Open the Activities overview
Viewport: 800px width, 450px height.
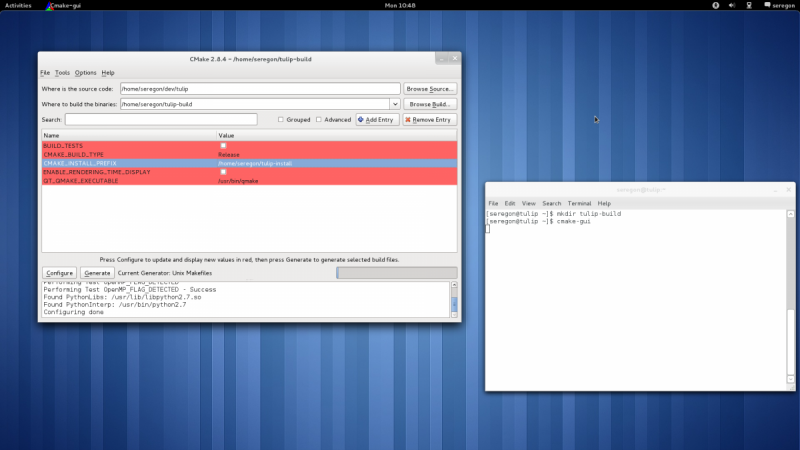point(18,5)
